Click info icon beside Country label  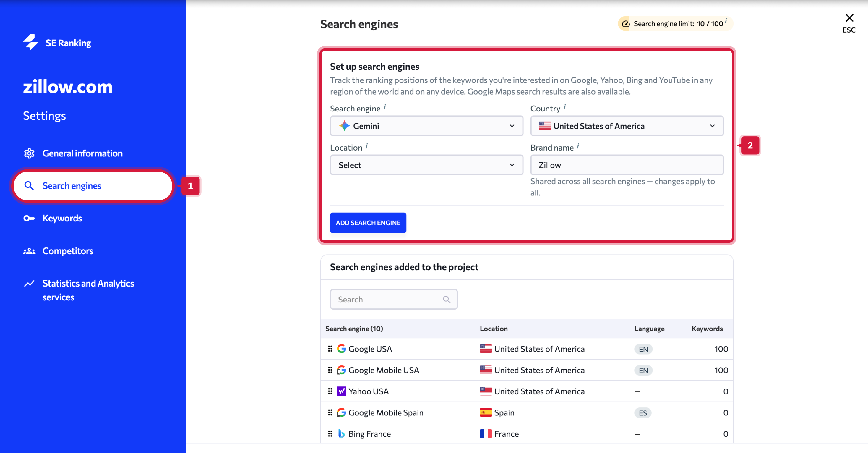565,107
